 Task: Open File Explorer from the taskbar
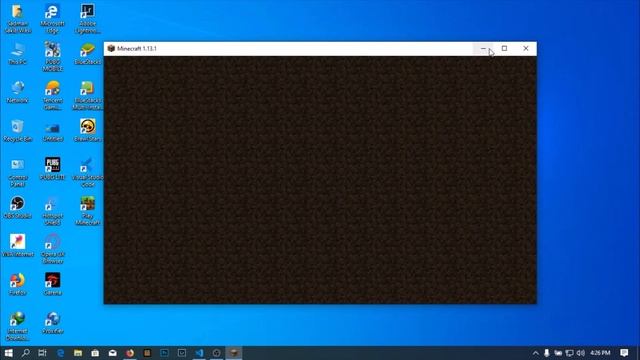click(x=78, y=353)
